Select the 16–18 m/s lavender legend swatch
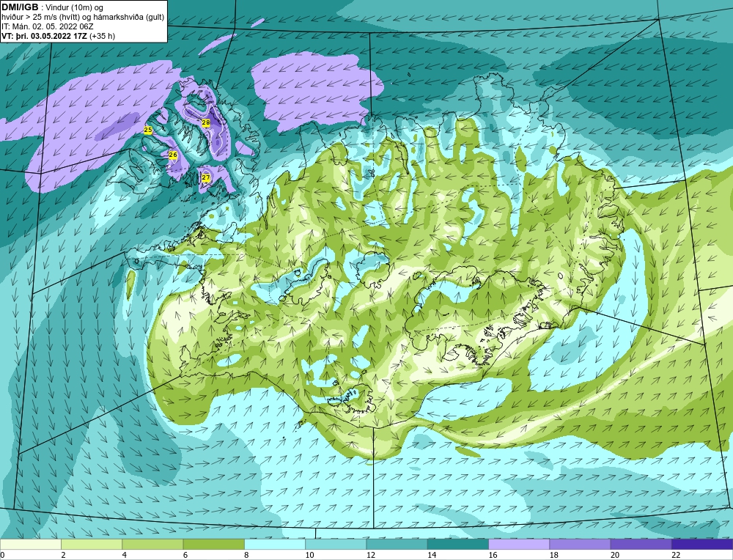The image size is (733, 560). (x=519, y=545)
